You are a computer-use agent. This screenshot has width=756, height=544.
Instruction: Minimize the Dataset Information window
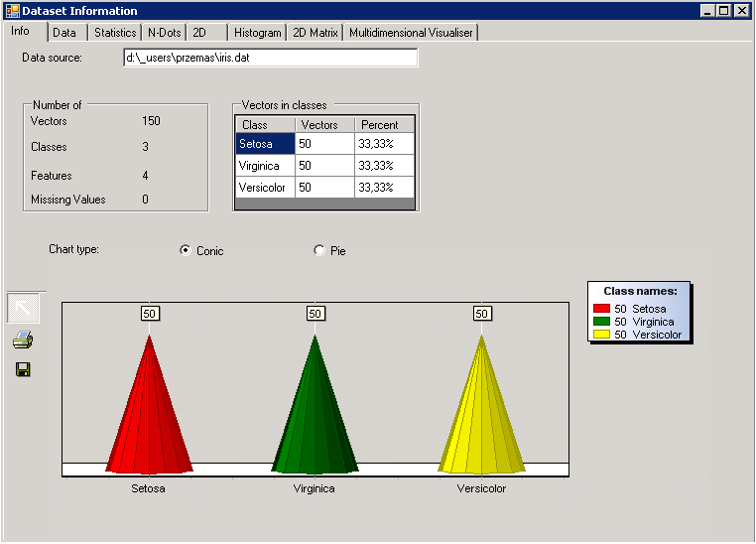pyautogui.click(x=707, y=11)
